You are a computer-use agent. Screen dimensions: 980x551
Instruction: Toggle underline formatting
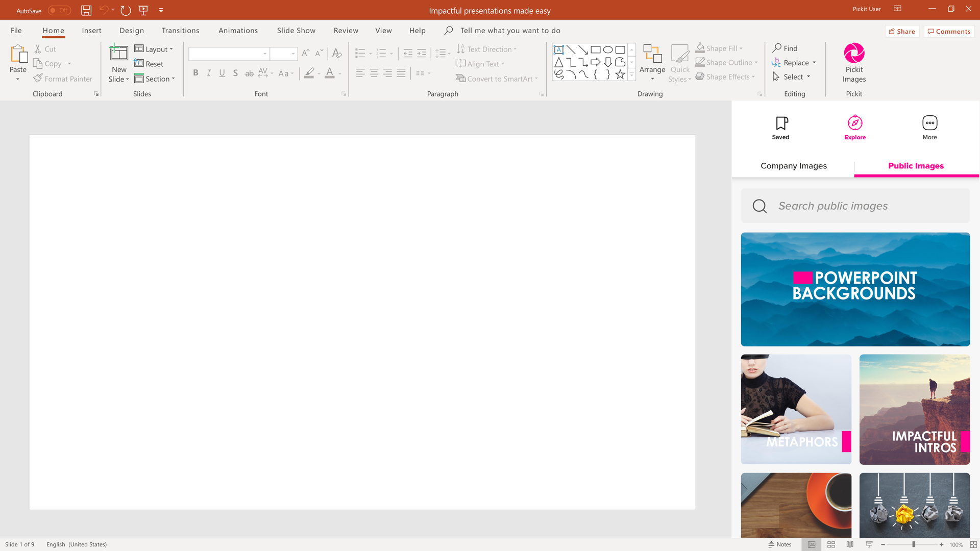pyautogui.click(x=222, y=73)
